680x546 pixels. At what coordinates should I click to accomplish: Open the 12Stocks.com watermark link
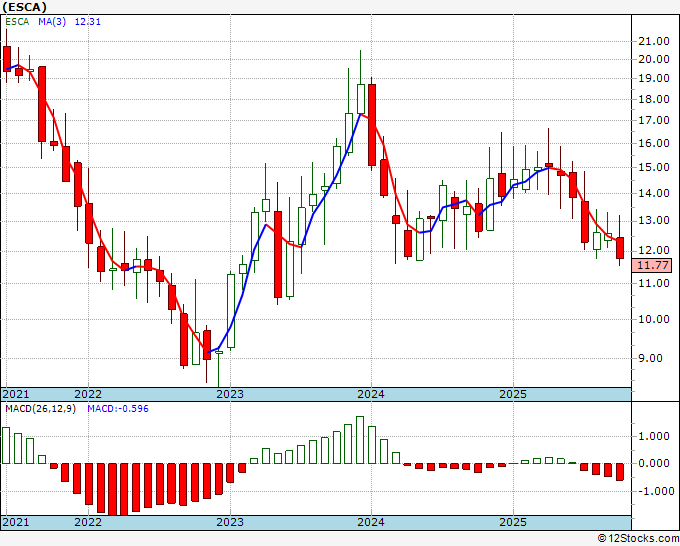pos(638,538)
